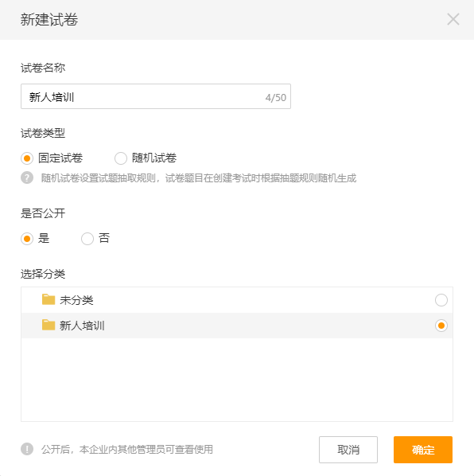Viewport: 474px width, 476px height.
Task: Select the 未分类 category radio button
Action: [x=441, y=300]
